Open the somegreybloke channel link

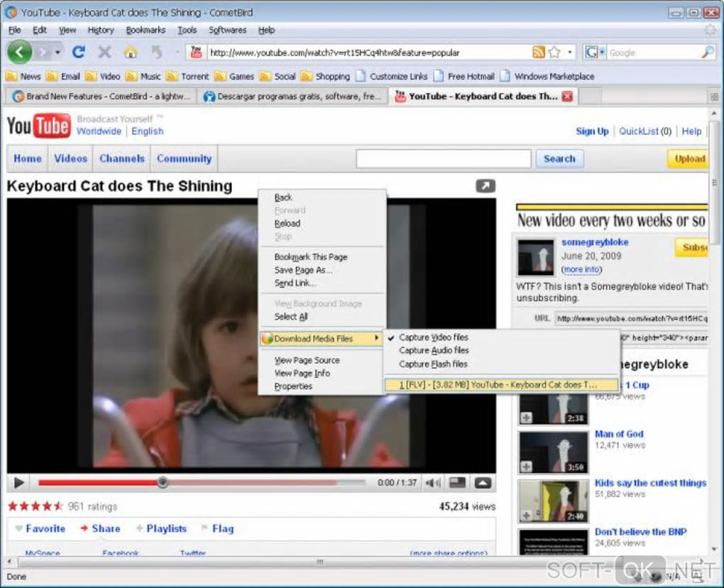click(x=595, y=242)
